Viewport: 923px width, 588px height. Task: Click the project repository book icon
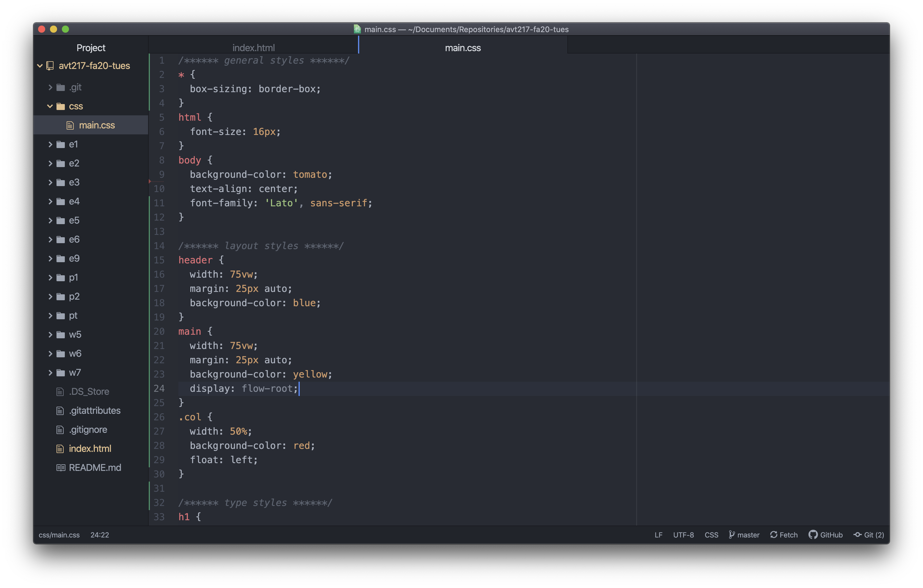pos(50,66)
